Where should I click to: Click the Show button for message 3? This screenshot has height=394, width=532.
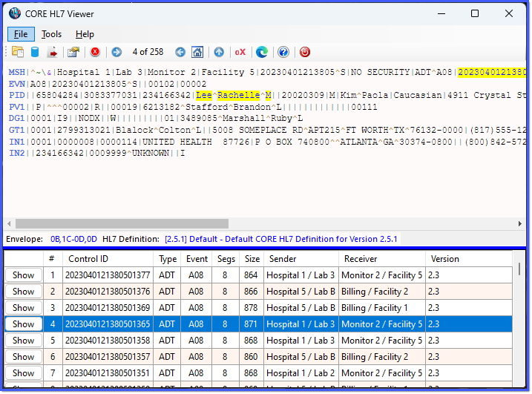click(24, 307)
